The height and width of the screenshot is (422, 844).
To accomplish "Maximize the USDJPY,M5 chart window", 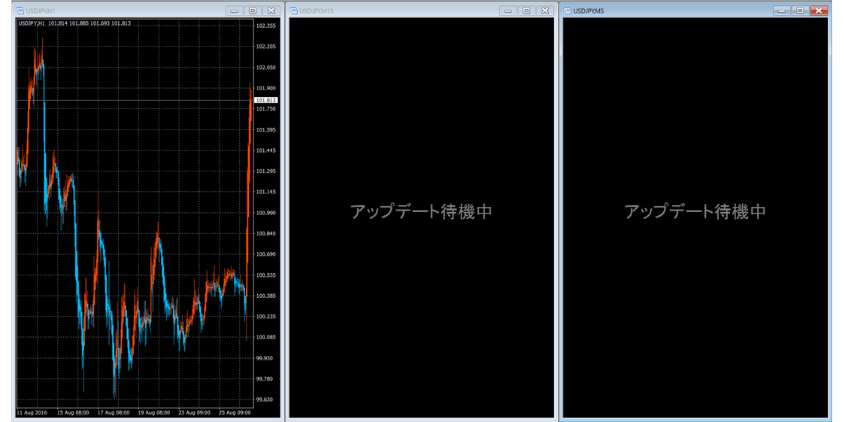I will coord(800,10).
